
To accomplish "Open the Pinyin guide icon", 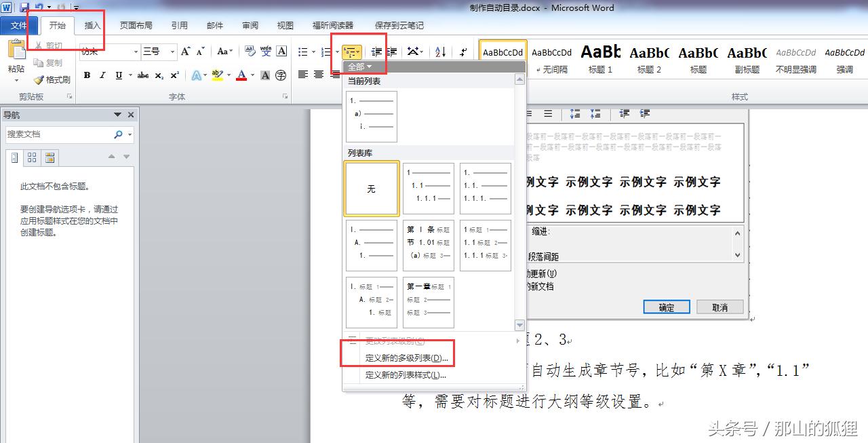I will coord(265,51).
